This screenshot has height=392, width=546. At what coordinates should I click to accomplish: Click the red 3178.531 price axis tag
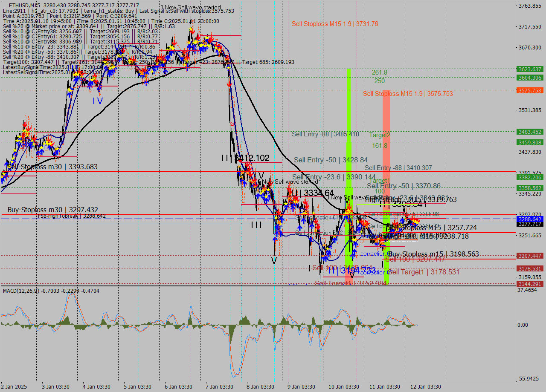pyautogui.click(x=530, y=268)
